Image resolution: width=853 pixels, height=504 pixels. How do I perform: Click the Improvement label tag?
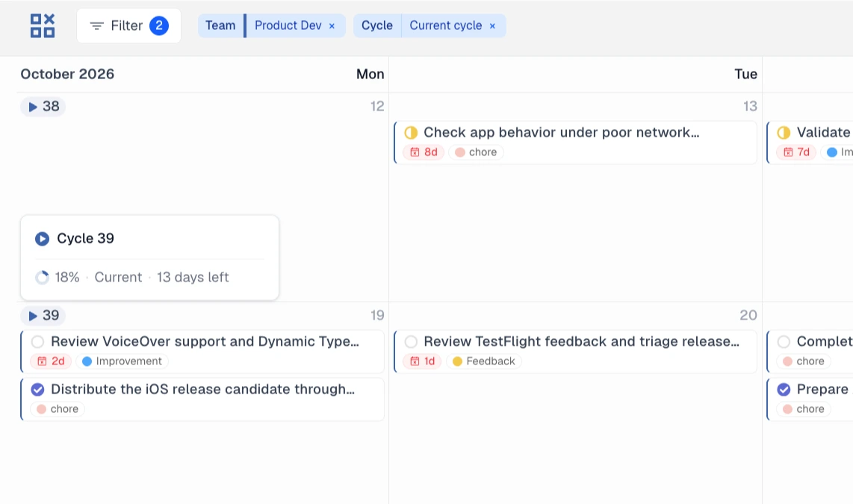coord(122,361)
